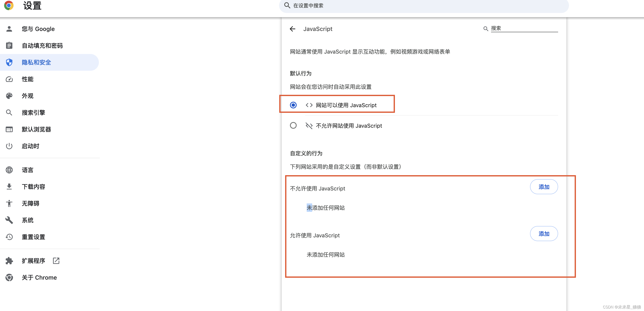Click the palette icon for 外观
This screenshot has height=311, width=644.
tap(9, 96)
